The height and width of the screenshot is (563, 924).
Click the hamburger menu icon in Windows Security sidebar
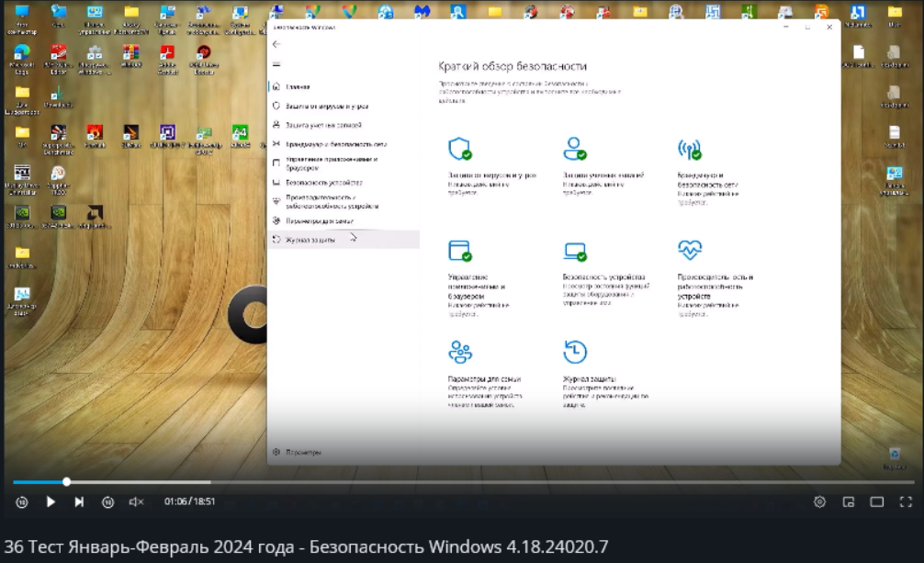[x=276, y=64]
